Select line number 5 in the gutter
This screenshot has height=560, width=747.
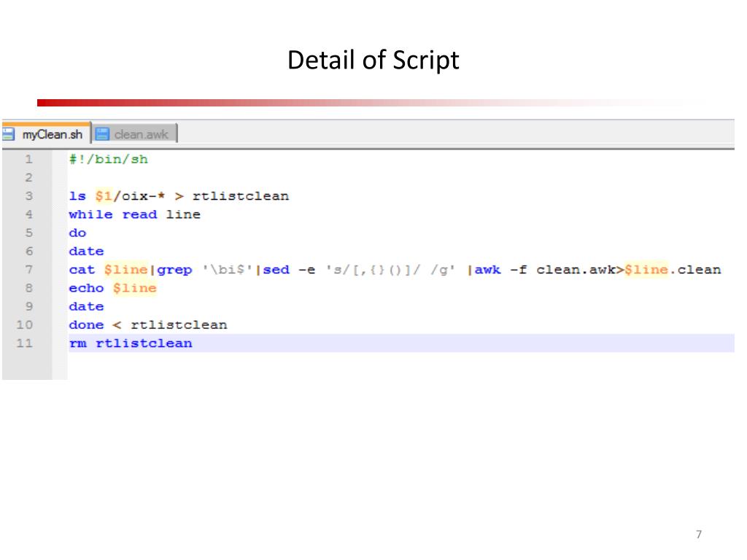click(28, 233)
